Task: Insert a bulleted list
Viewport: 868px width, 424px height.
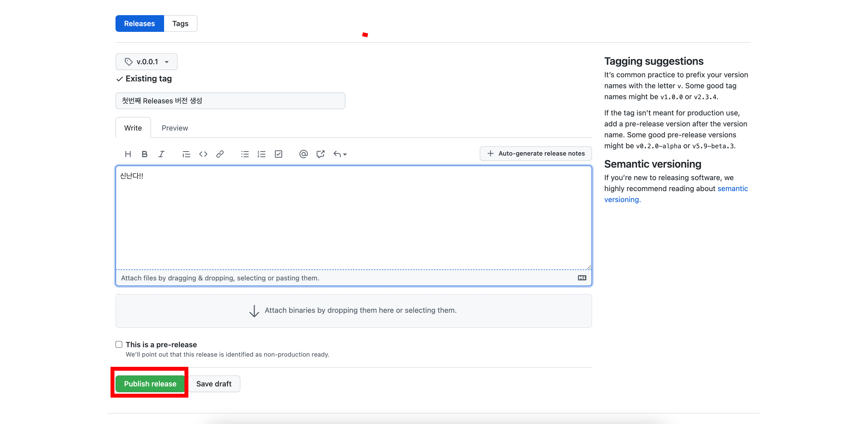Action: pos(245,154)
